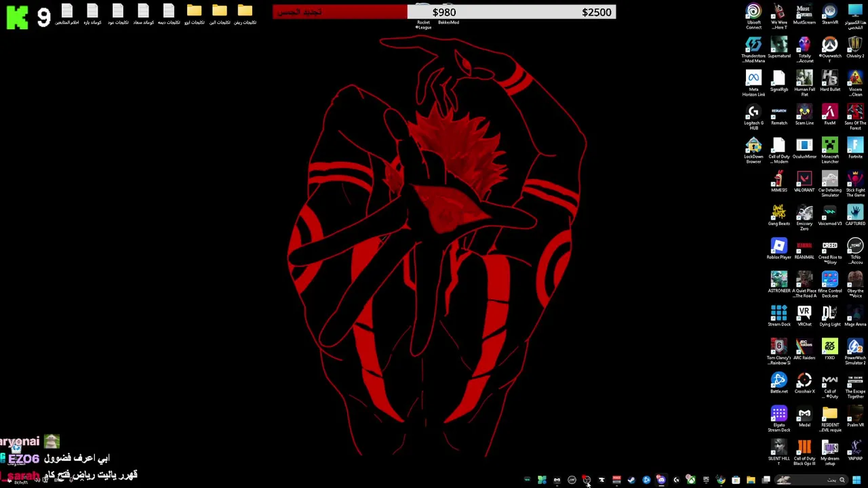Launch the SILENT HILL shortcut
This screenshot has width=868, height=488.
(779, 451)
